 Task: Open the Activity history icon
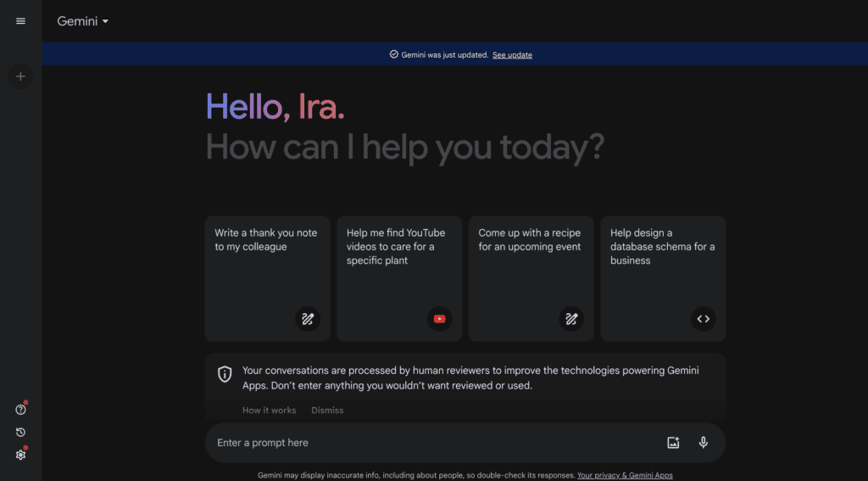tap(20, 433)
